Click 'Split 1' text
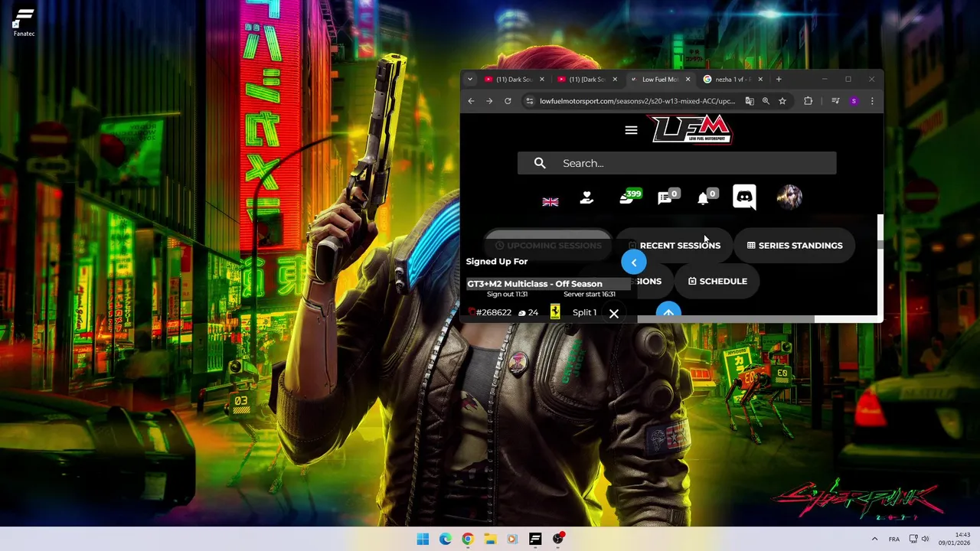This screenshot has height=551, width=980. (x=584, y=312)
